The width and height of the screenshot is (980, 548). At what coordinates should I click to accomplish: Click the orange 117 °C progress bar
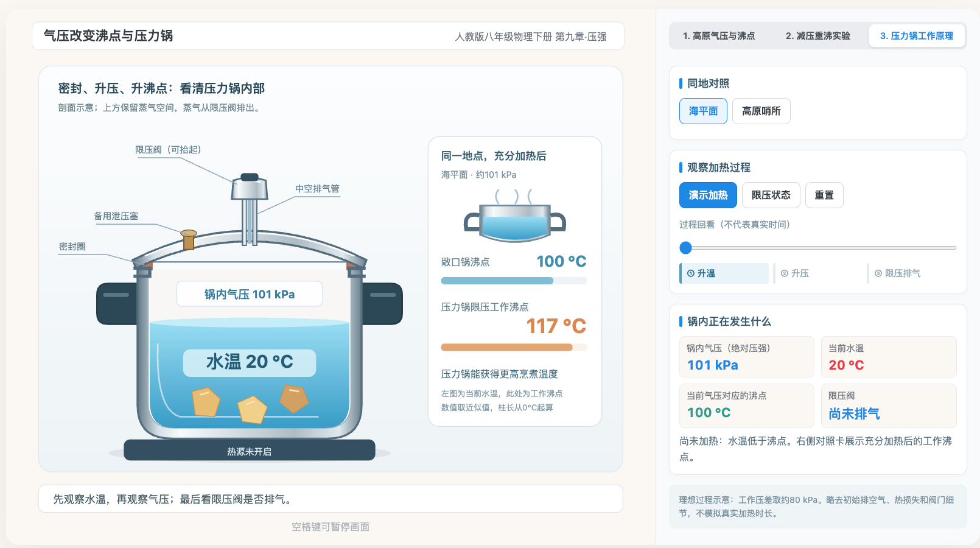pos(514,347)
